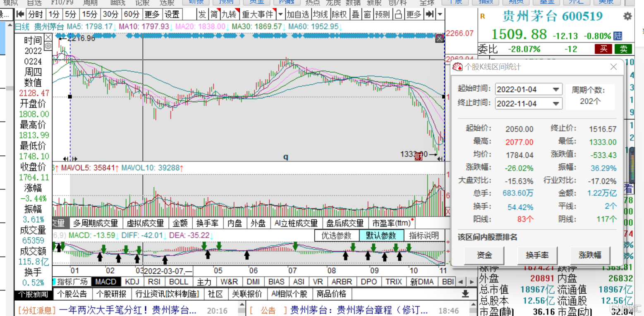Close the 个股K线区间统计 dialog
644x316 pixels.
614,67
